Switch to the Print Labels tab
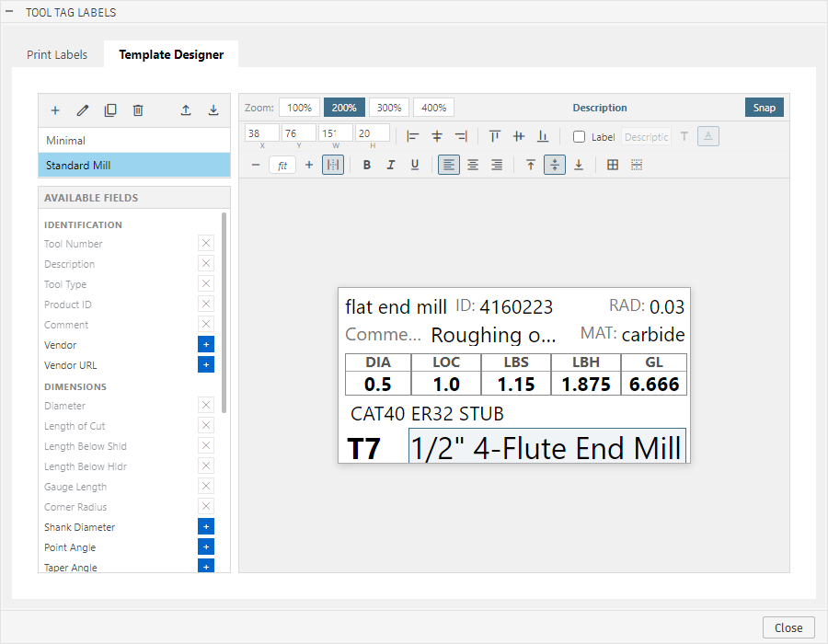Viewport: 828px width, 644px height. 57,54
